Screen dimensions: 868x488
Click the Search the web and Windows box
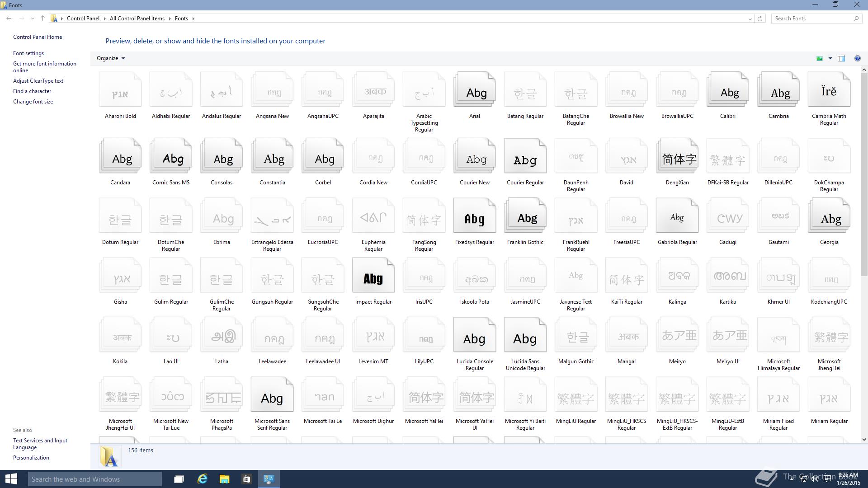(x=94, y=479)
